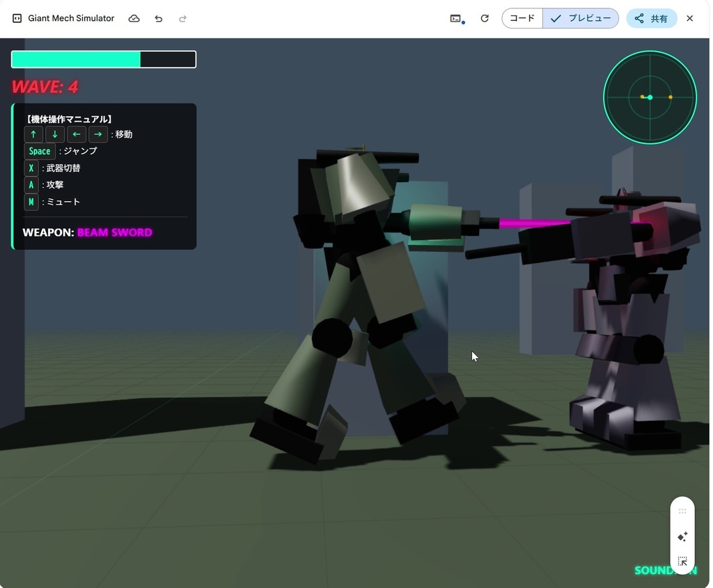Click the left arrow key icon
Screen dimensions: 713x588
pyautogui.click(x=77, y=134)
